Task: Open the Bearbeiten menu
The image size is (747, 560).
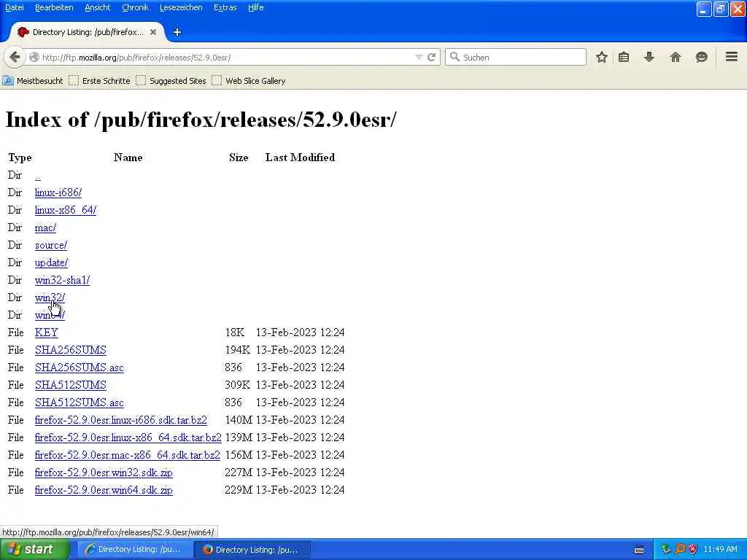Action: point(54,7)
